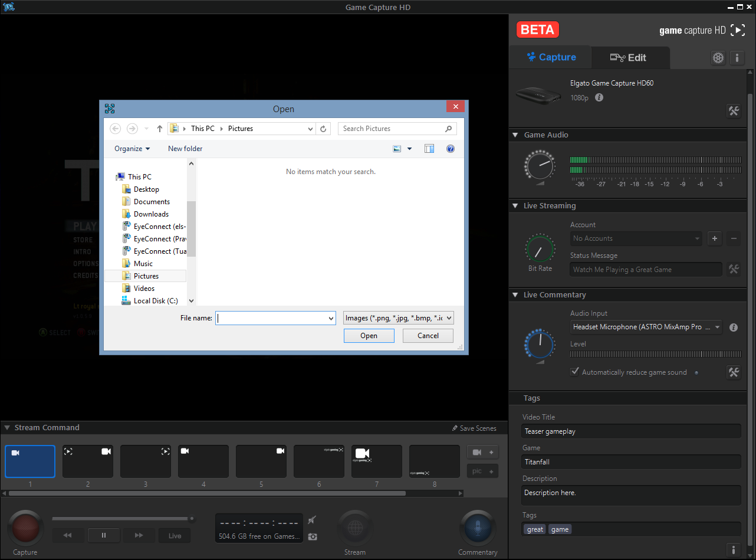
Task: Add a new streaming account plus icon
Action: click(x=715, y=238)
